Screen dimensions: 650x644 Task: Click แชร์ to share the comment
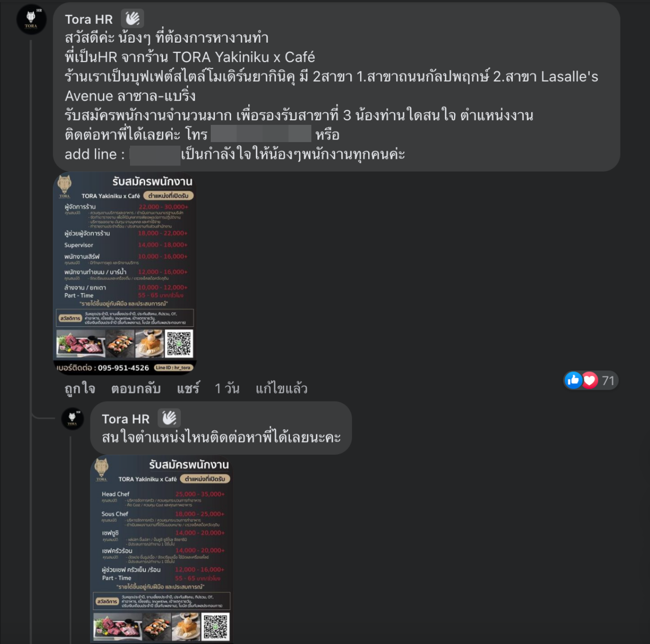coord(188,389)
